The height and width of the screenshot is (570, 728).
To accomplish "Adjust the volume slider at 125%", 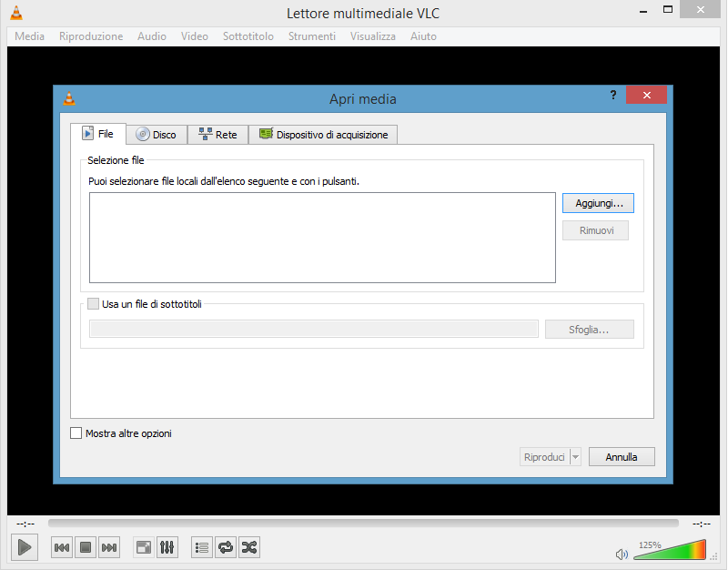I will coord(670,550).
